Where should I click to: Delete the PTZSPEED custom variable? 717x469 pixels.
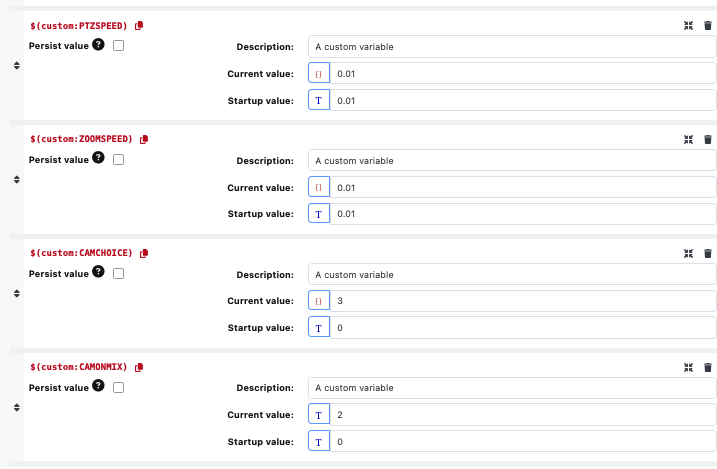tap(708, 26)
